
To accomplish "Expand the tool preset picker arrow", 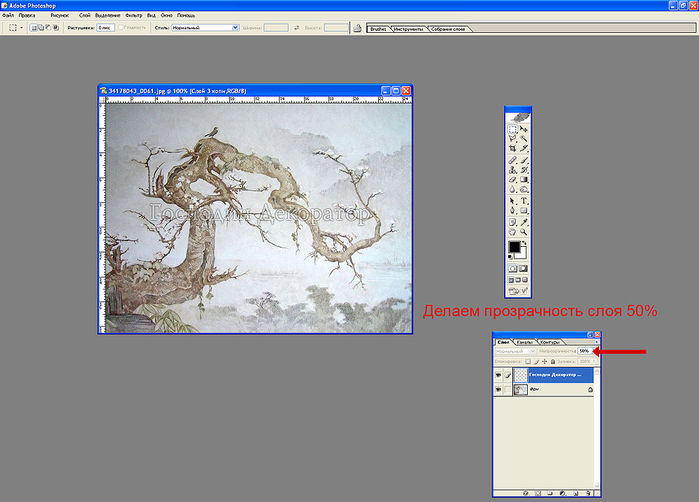I will tap(19, 28).
